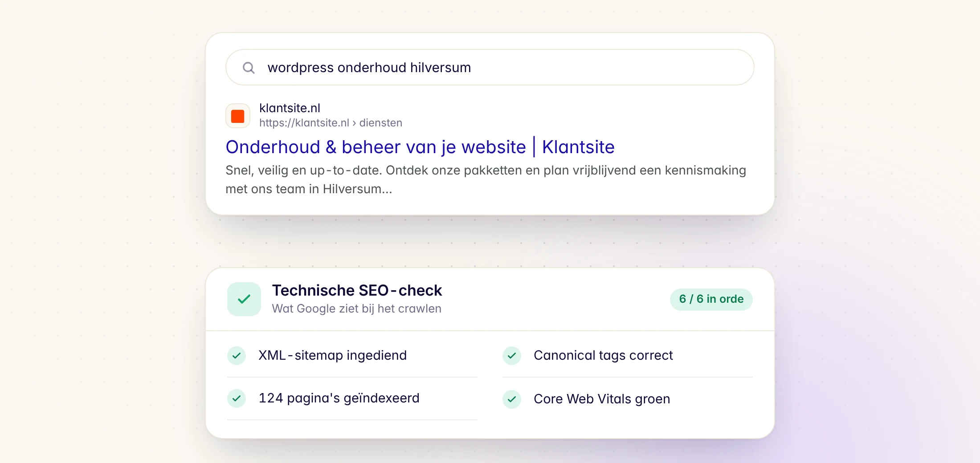The width and height of the screenshot is (980, 463).
Task: Click the checkmark next to 124 pagina's geïndexeerd
Action: point(237,398)
